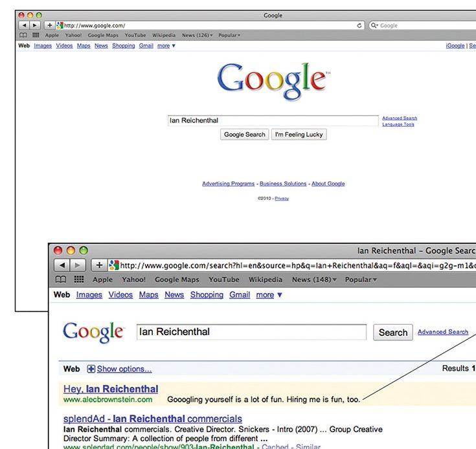Open the splendAd - Ian Reichenthal commercials result
This screenshot has width=476, height=449.
coord(153,419)
